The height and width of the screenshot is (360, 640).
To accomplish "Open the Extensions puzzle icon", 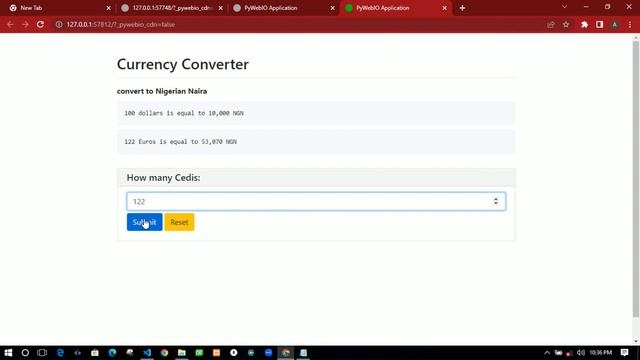I will 584,24.
